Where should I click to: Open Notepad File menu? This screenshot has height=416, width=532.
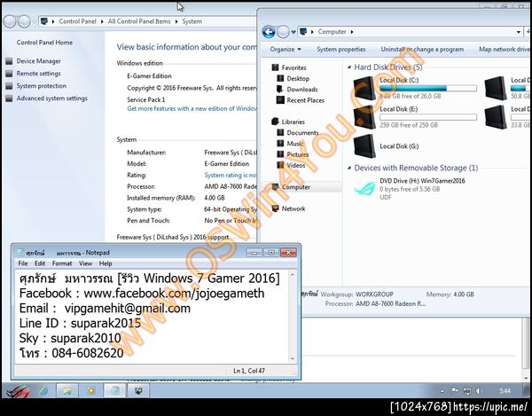click(23, 263)
